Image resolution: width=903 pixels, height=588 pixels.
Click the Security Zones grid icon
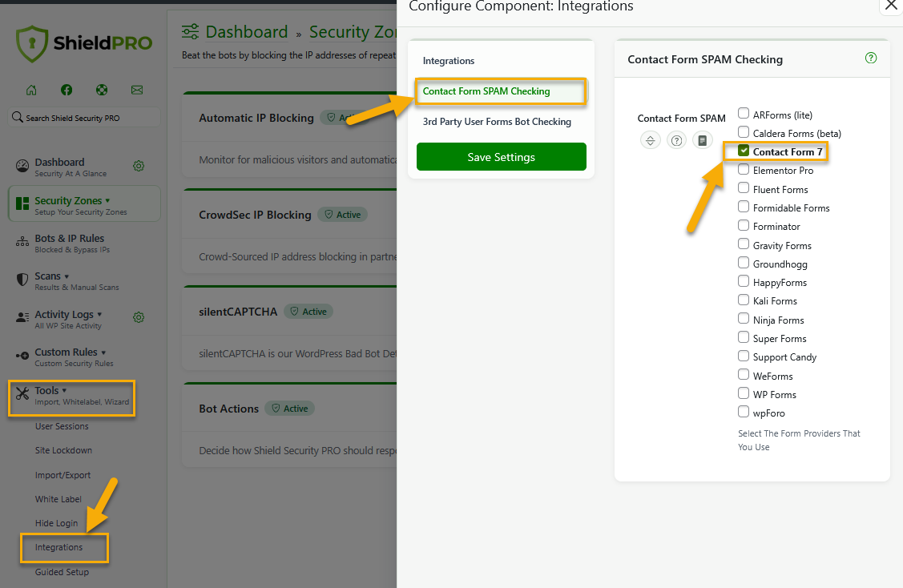pos(22,203)
